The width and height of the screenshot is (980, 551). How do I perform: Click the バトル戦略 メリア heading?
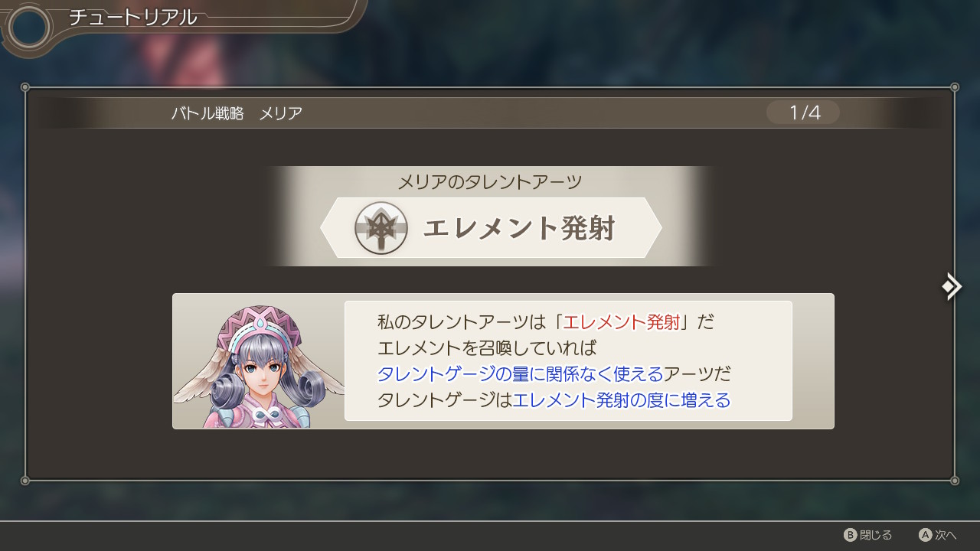click(x=237, y=113)
